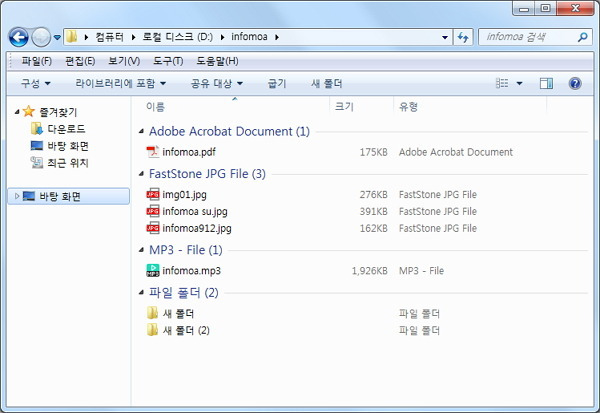Click the MP3 icon of infomoa.mp3
The width and height of the screenshot is (600, 413).
(153, 270)
